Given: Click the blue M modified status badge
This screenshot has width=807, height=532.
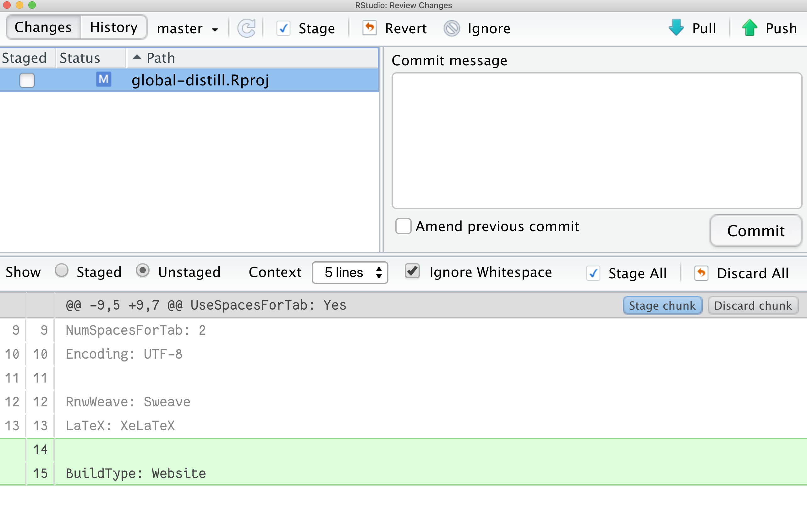Looking at the screenshot, I should [103, 80].
